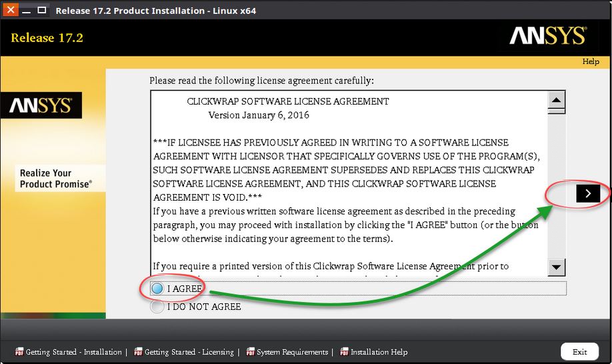Click the Exit button
The width and height of the screenshot is (612, 364).
click(579, 351)
